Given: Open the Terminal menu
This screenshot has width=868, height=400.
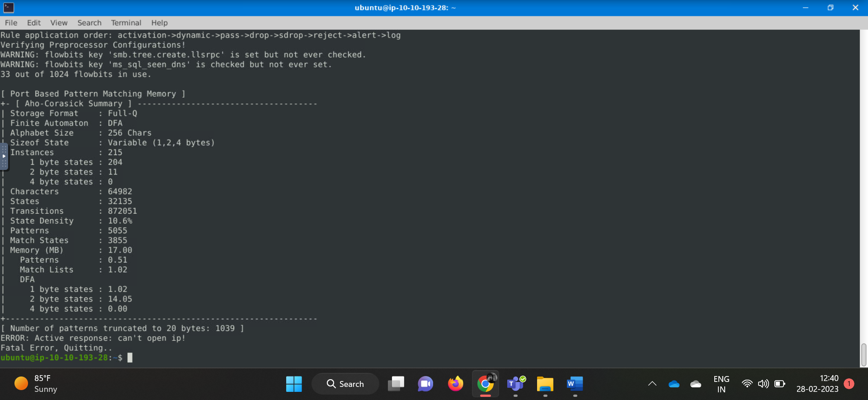Looking at the screenshot, I should tap(126, 23).
